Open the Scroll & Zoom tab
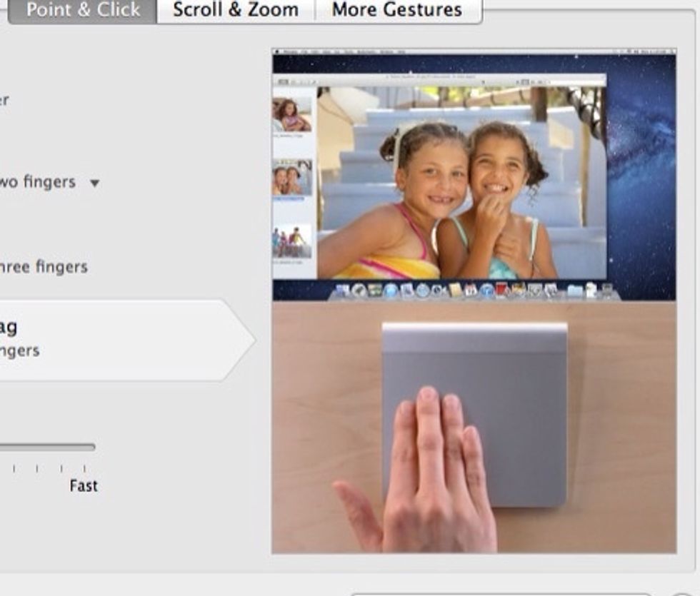This screenshot has height=596, width=700. pyautogui.click(x=235, y=11)
